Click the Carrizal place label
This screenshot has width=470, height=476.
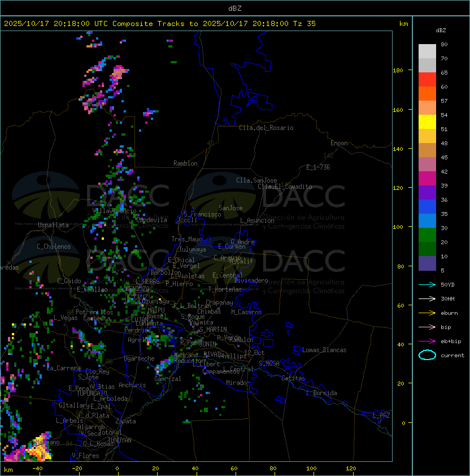[x=167, y=379]
